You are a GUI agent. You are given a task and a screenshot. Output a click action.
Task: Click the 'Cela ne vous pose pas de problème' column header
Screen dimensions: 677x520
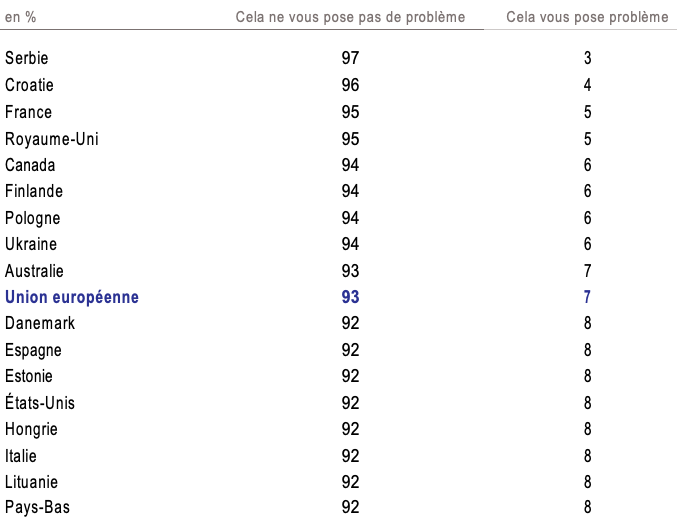click(350, 17)
